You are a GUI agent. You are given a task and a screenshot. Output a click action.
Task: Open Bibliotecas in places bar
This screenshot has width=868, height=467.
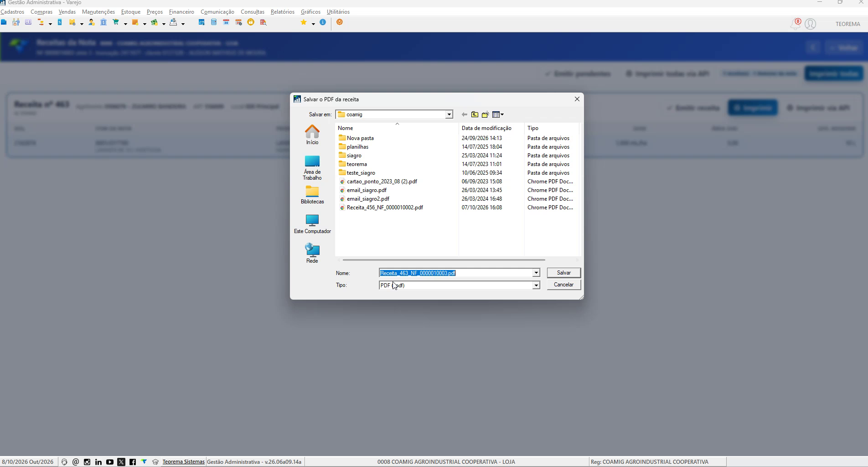coord(312,195)
